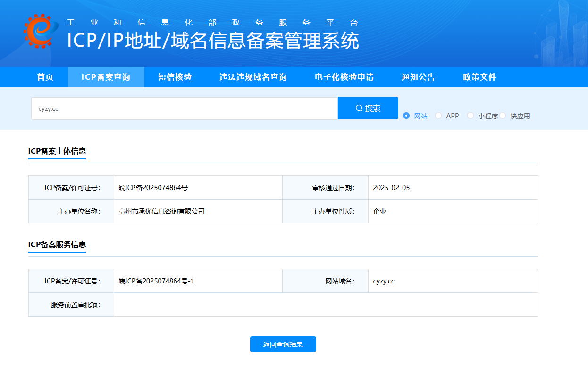This screenshot has width=588, height=375.
Task: Click the 主办单位名称 label
Action: coord(79,211)
